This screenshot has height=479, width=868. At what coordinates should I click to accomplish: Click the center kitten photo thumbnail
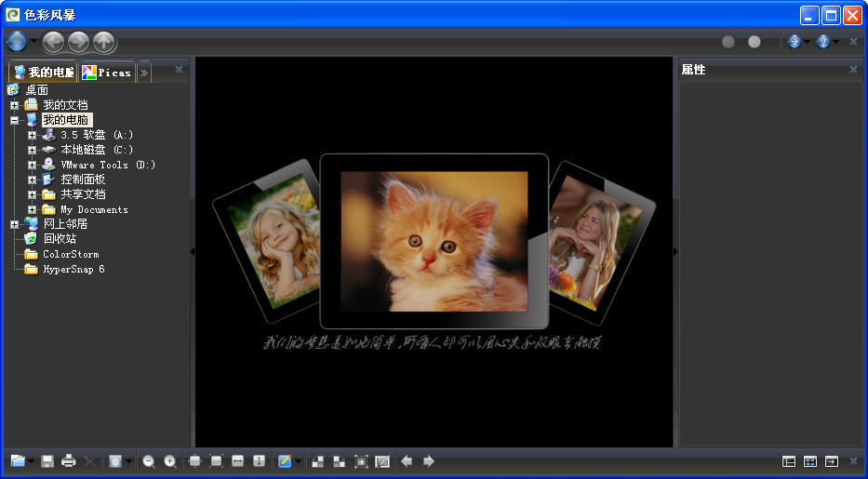tap(434, 240)
